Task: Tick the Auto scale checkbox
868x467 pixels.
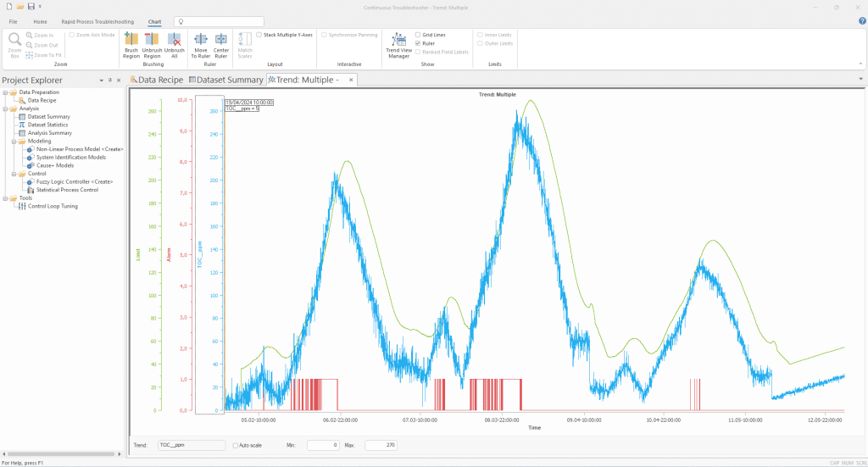Action: [236, 445]
